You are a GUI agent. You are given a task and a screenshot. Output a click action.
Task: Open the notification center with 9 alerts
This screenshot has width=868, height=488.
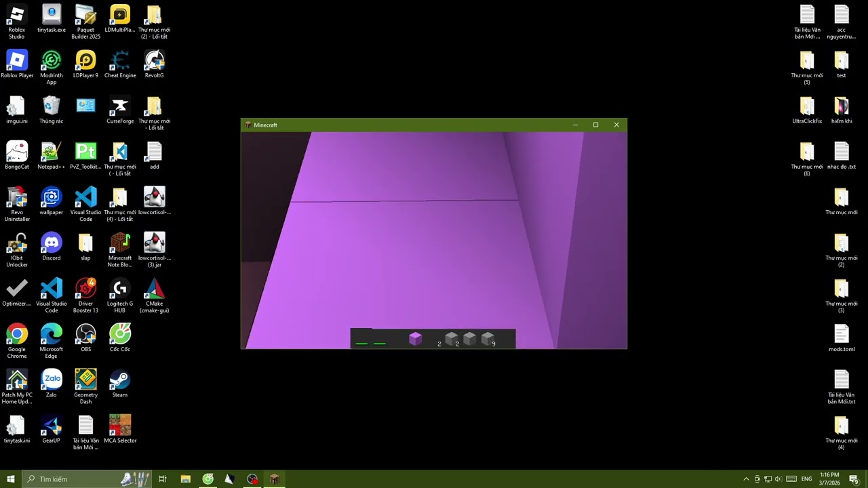[854, 479]
